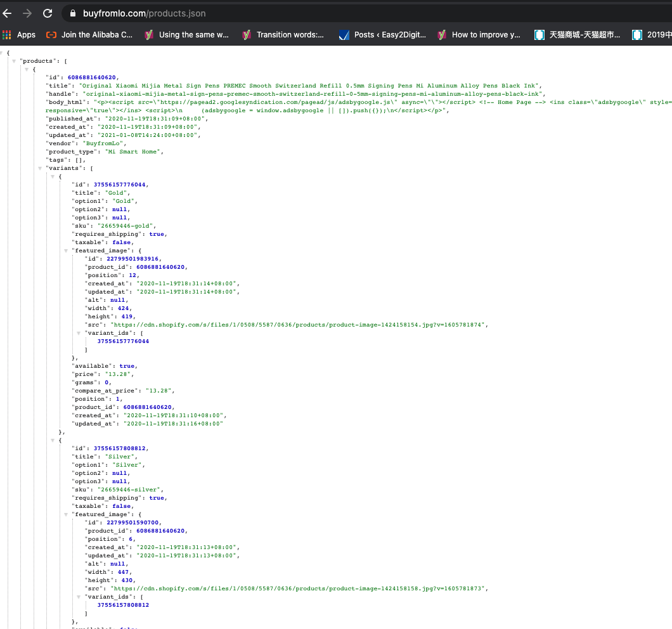
Task: Open the Join the Alibaba C... bookmark
Action: pyautogui.click(x=89, y=35)
